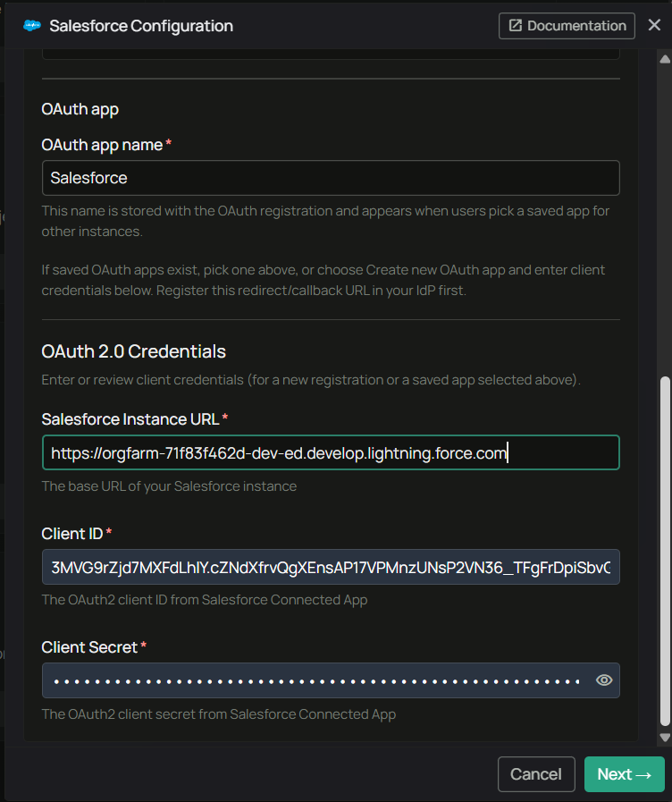The image size is (672, 802).
Task: Click the 'OAuth 2.0 Credentials' heading
Action: [133, 351]
